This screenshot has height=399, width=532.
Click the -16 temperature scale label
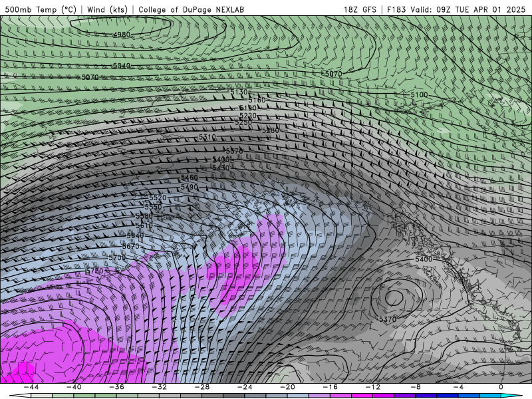point(331,387)
